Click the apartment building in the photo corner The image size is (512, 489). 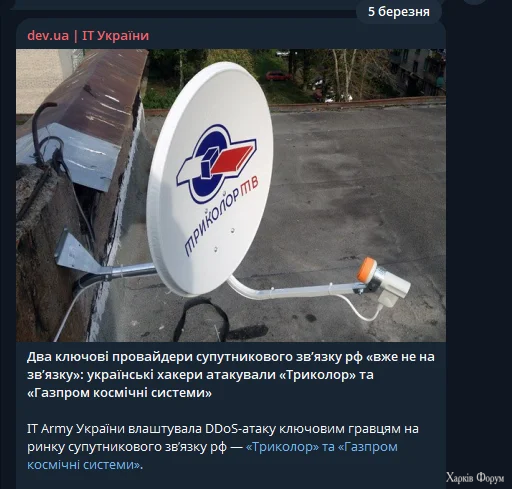click(418, 72)
